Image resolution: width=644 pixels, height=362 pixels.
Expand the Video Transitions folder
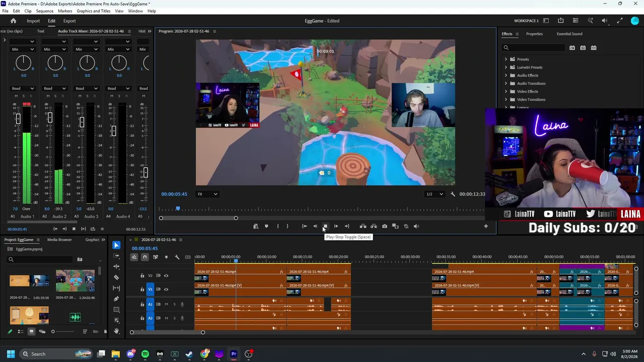coord(506,100)
